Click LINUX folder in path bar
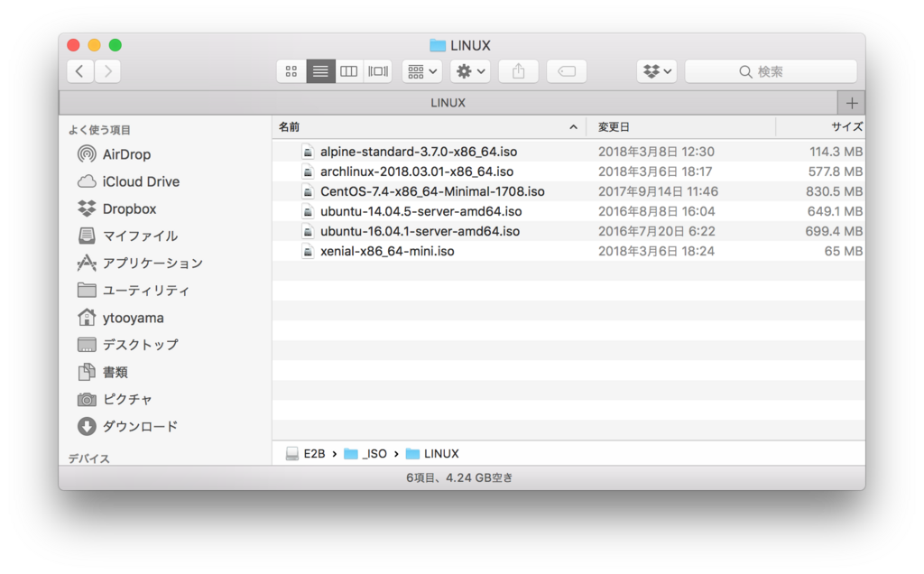 [432, 453]
